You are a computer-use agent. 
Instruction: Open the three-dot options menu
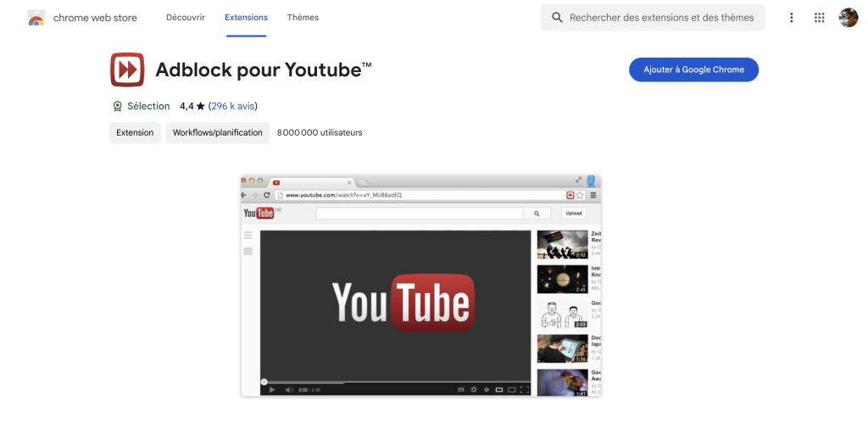[792, 18]
